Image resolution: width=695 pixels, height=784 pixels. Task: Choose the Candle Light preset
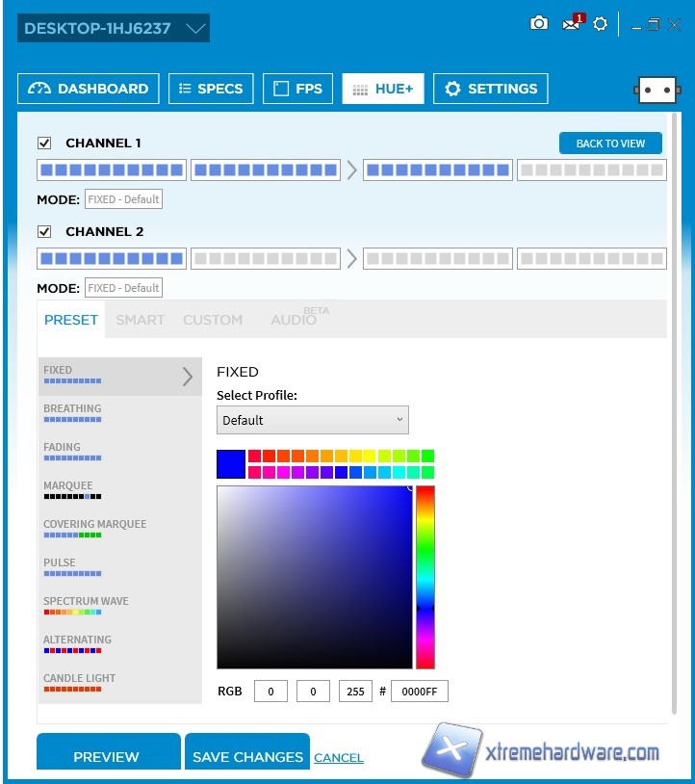(x=80, y=683)
